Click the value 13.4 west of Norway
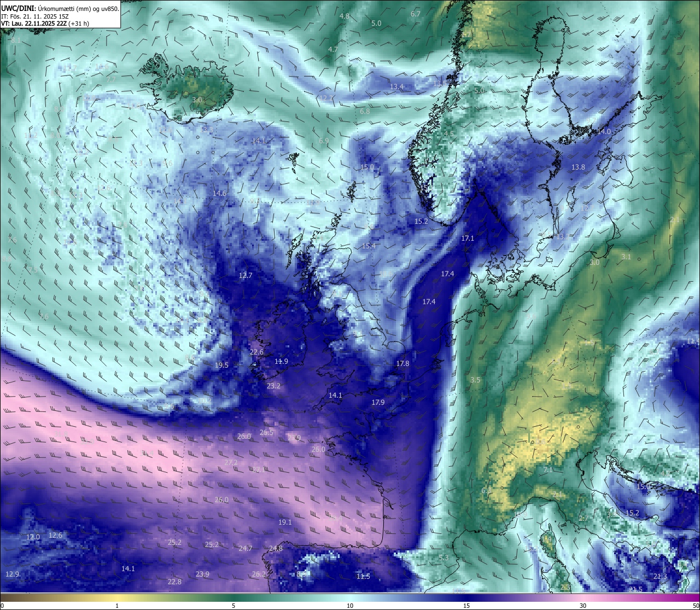700x610 pixels. pos(396,86)
